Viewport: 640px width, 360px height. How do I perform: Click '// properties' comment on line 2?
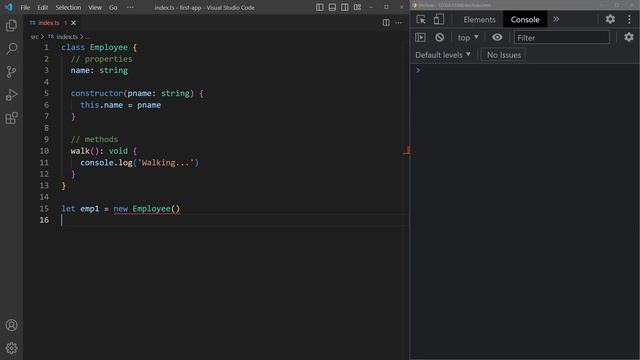(102, 59)
